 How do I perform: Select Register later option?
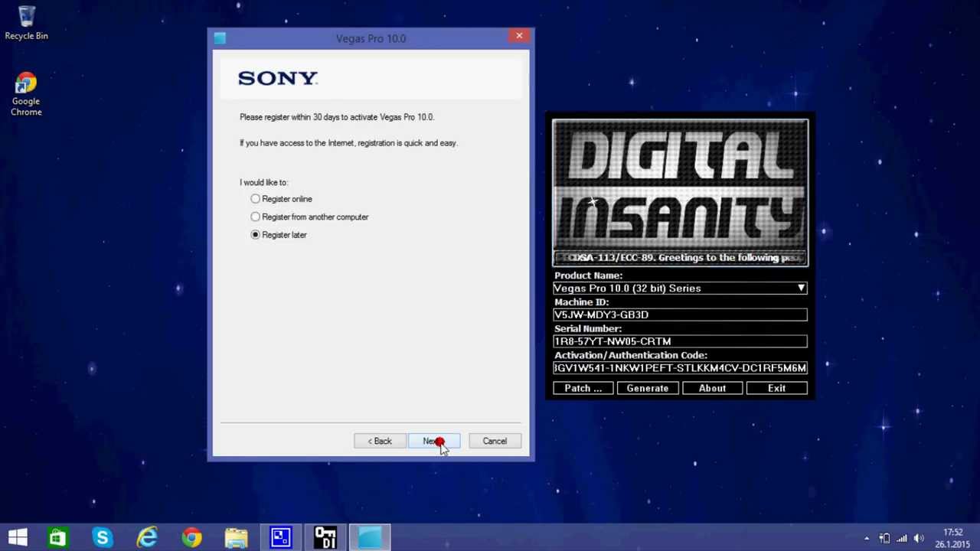click(279, 235)
